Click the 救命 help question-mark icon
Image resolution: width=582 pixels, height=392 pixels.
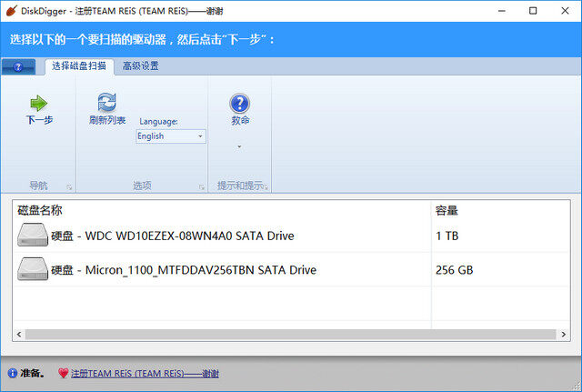(x=240, y=103)
